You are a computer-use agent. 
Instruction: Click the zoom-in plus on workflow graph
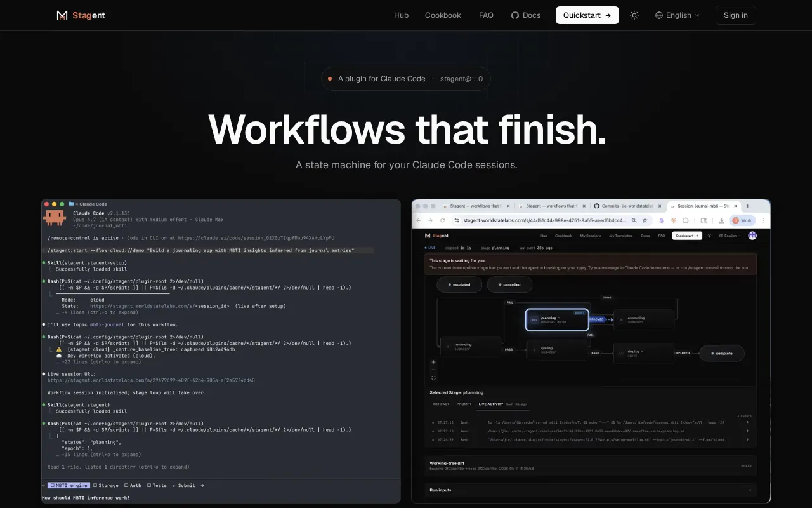(x=434, y=362)
